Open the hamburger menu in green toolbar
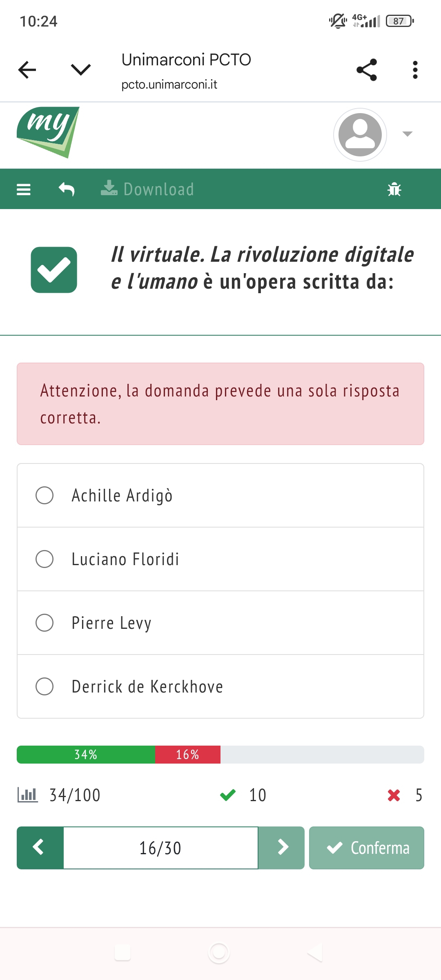Image resolution: width=441 pixels, height=980 pixels. pos(24,189)
